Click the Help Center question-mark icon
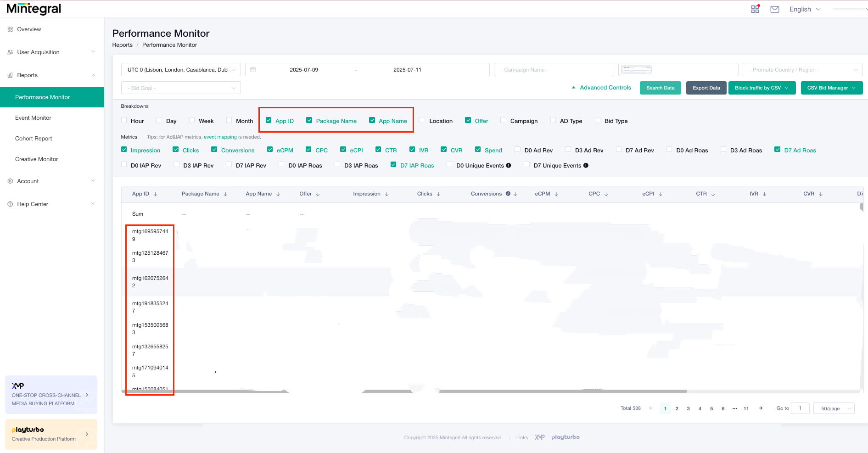868x453 pixels. click(10, 204)
